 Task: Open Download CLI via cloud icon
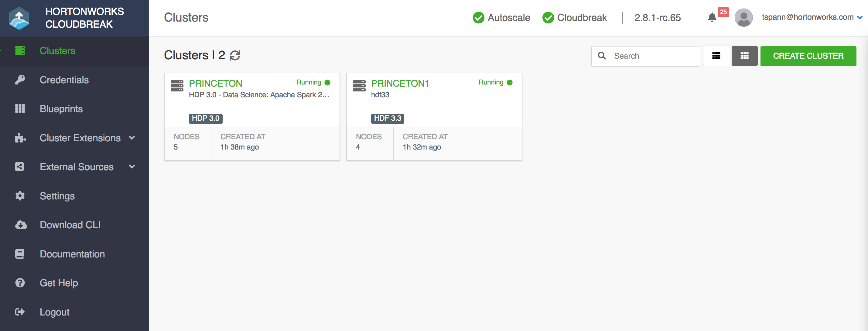(x=21, y=225)
